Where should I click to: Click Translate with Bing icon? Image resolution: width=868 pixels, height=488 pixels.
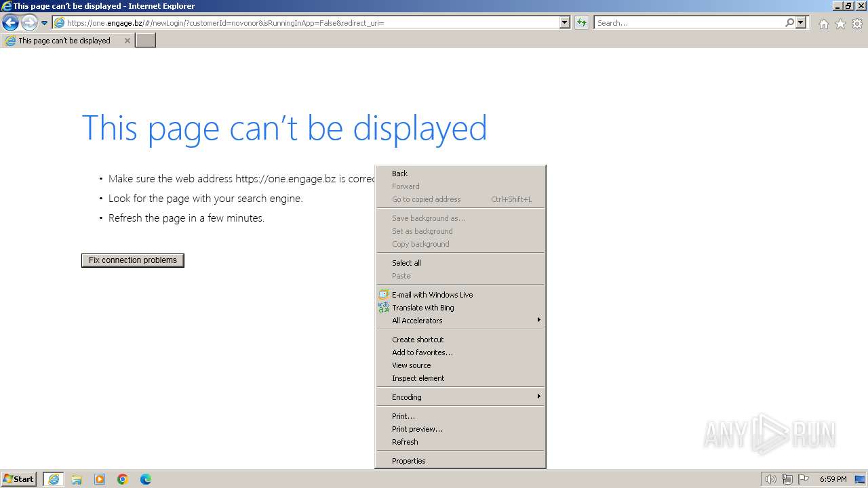coord(384,308)
